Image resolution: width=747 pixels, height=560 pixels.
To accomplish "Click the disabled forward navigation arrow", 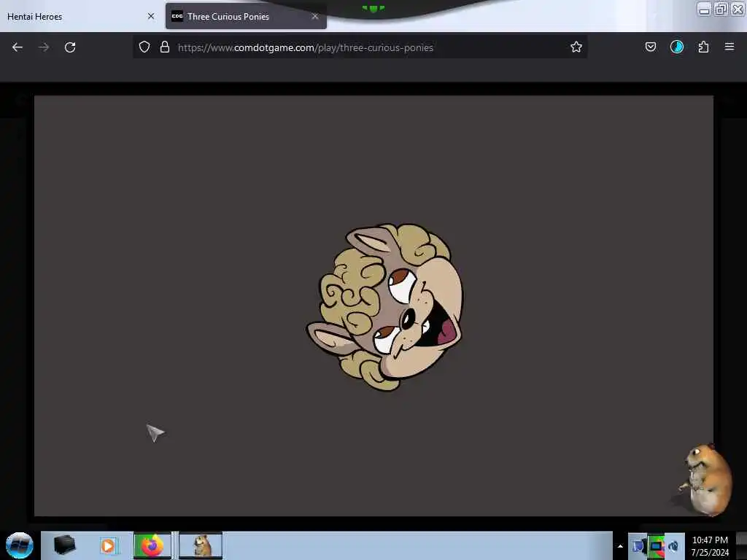I will [x=44, y=47].
